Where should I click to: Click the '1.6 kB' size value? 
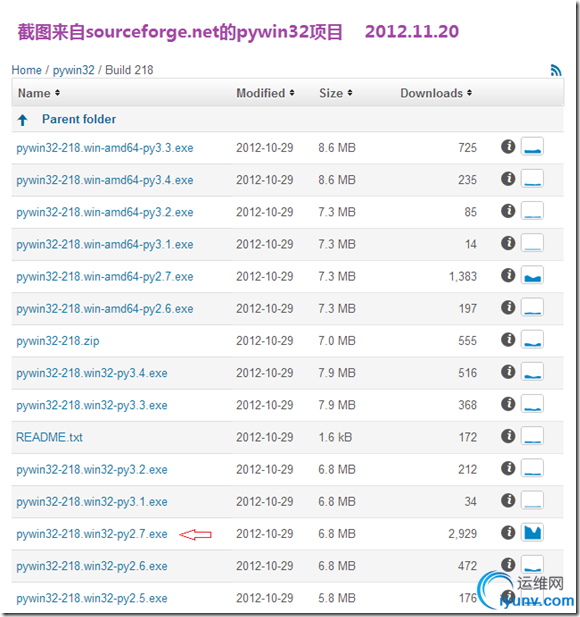tap(335, 437)
